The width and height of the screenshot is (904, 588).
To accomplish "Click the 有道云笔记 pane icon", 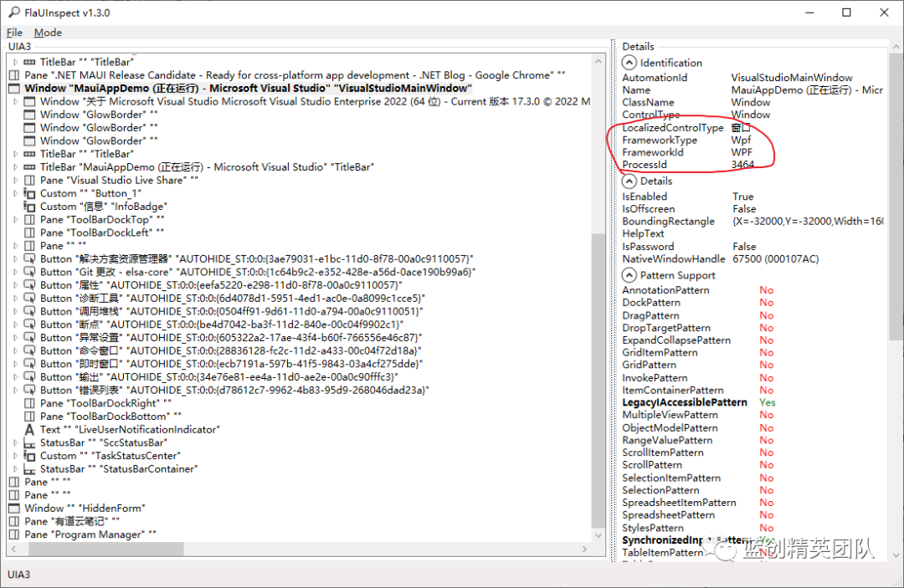I will (x=14, y=521).
